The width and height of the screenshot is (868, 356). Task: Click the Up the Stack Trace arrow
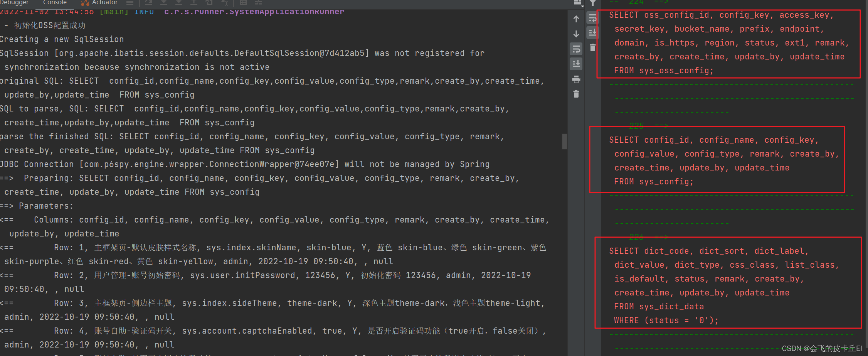(576, 19)
